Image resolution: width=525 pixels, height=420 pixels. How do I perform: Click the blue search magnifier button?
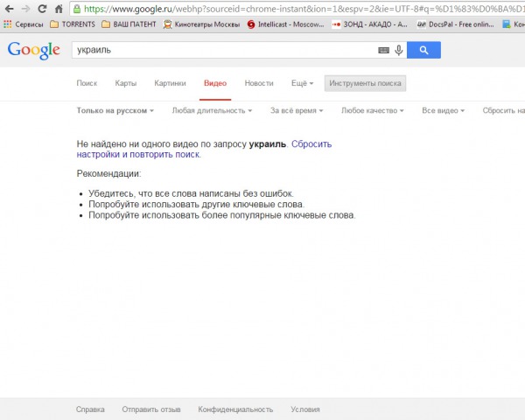(423, 50)
